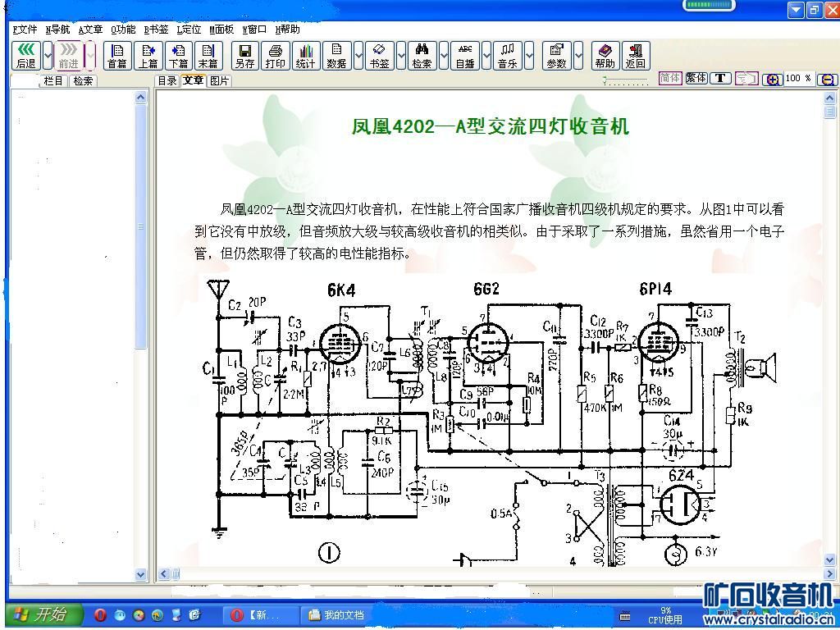This screenshot has height=630, width=840.
Task: Open the 帮助 help book icon
Action: tap(605, 56)
